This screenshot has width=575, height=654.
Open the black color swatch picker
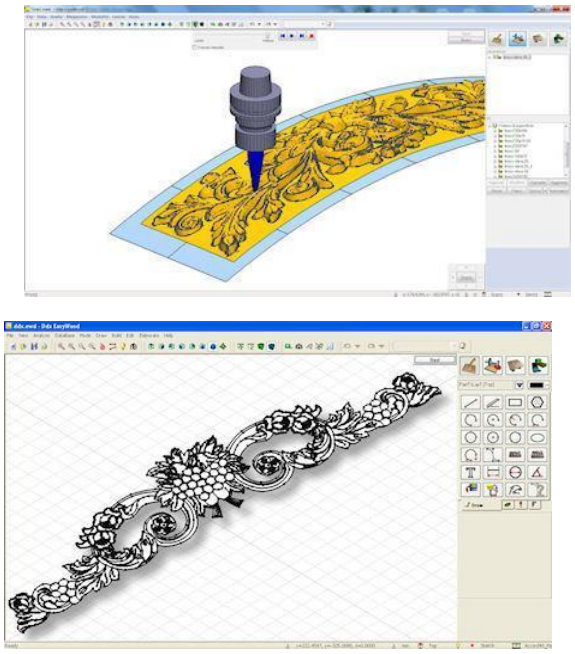pyautogui.click(x=538, y=385)
